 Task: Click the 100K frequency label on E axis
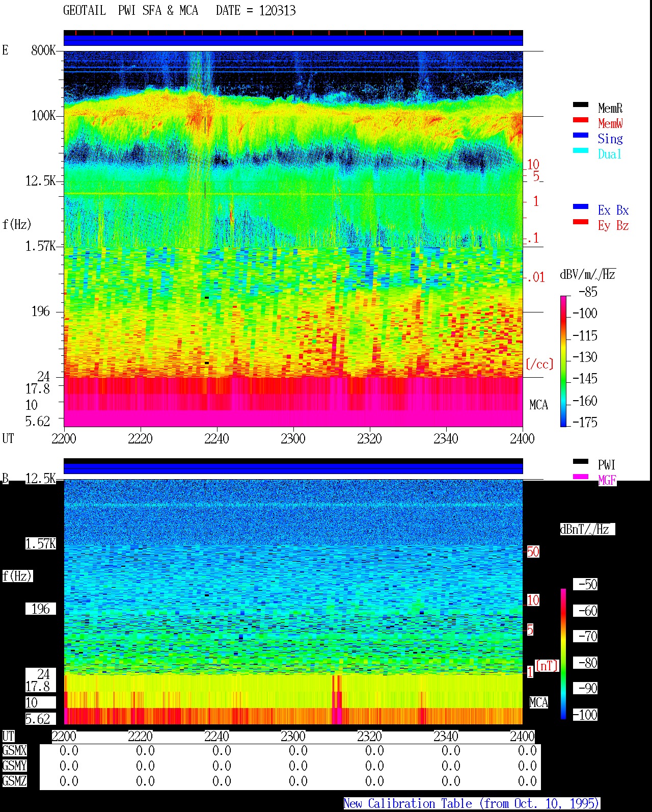(x=44, y=116)
